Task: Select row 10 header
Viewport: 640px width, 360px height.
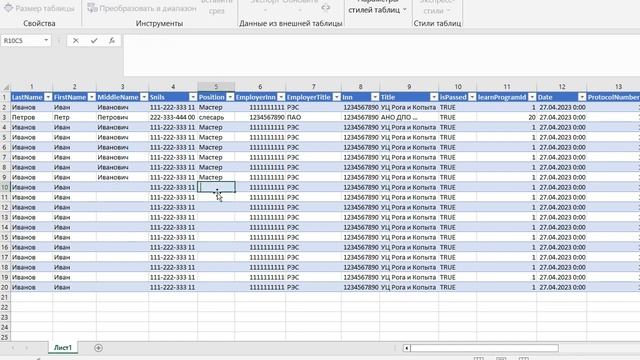Action: (5, 187)
